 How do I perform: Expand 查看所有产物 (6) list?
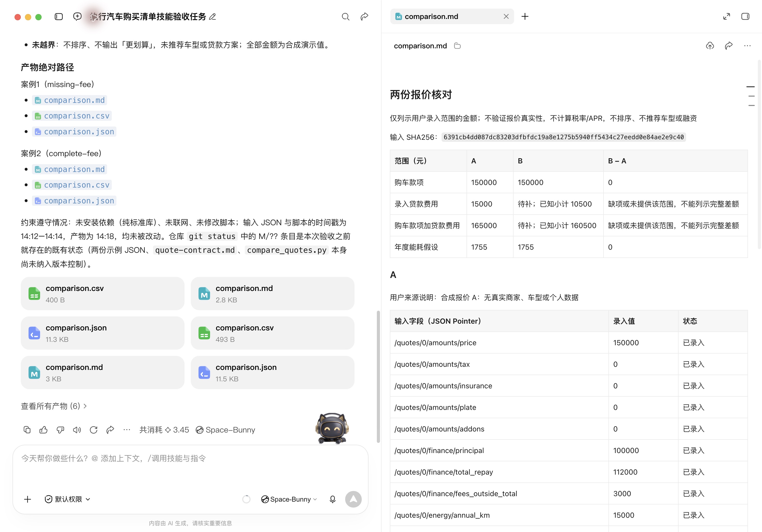[x=54, y=406]
